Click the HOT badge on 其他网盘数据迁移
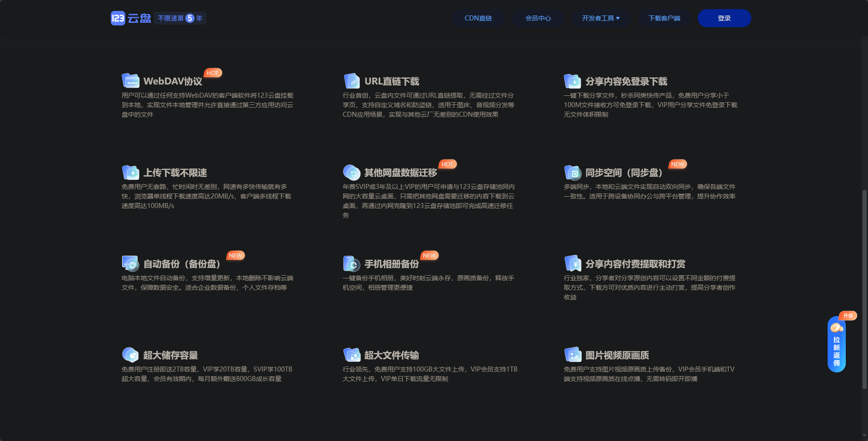 point(447,164)
